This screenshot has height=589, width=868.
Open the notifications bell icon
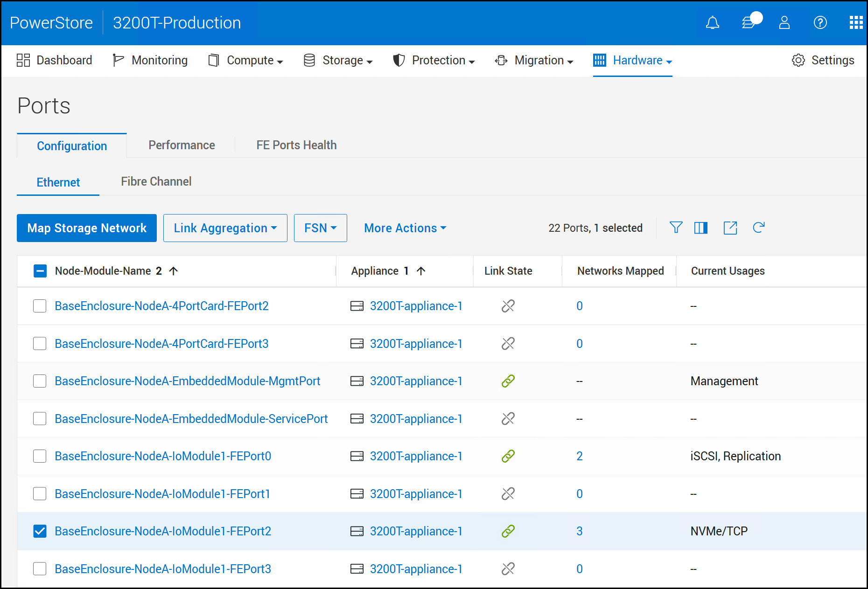pyautogui.click(x=712, y=23)
